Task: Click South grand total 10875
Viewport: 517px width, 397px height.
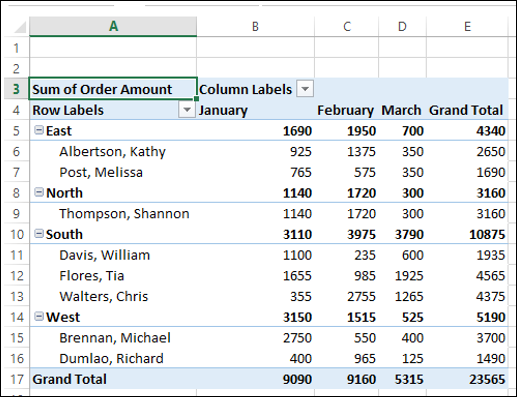Action: click(x=487, y=234)
